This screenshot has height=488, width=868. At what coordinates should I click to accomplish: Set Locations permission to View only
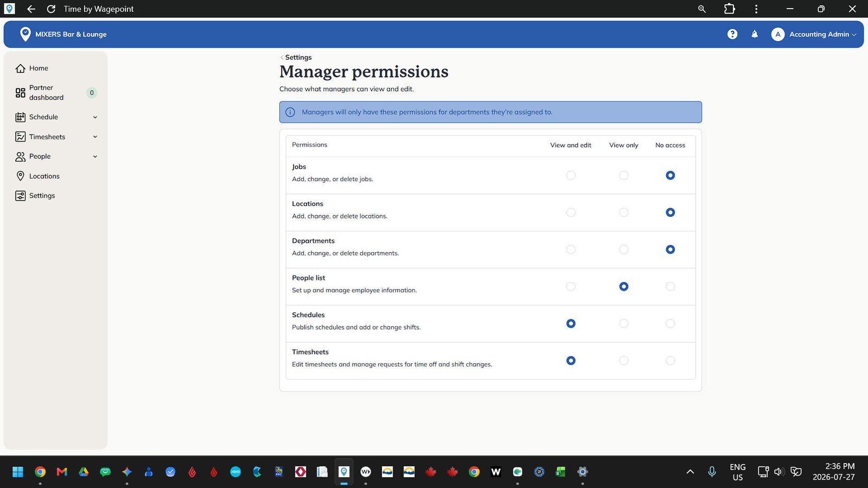click(624, 213)
